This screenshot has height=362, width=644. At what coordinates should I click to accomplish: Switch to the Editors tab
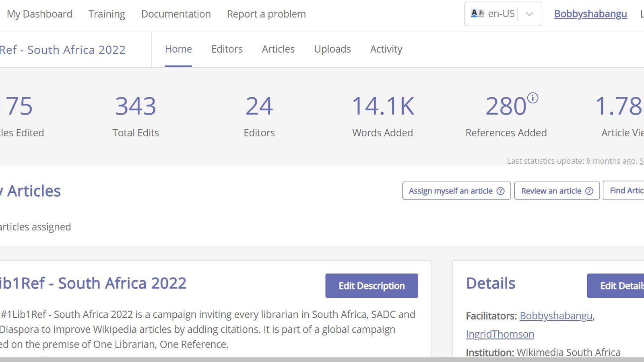point(227,49)
